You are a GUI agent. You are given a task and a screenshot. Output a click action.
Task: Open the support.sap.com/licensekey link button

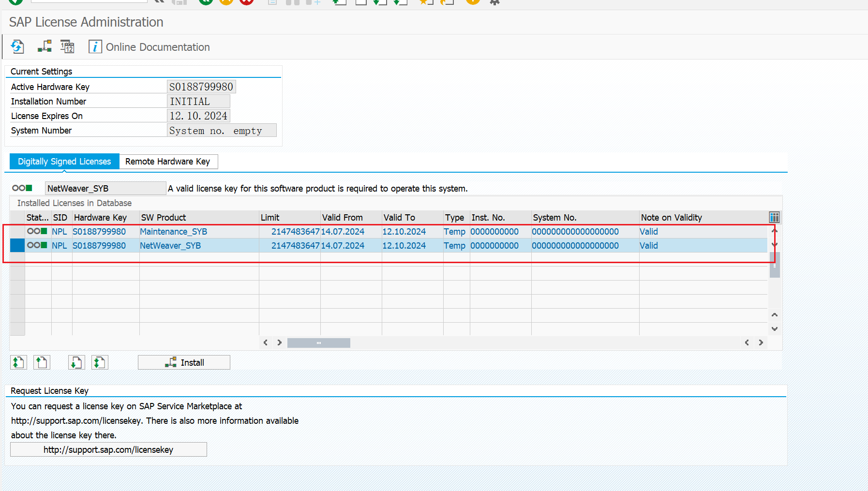pos(108,450)
